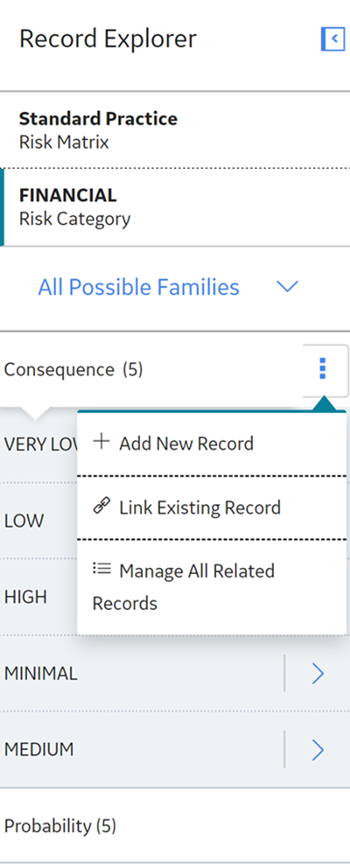Click the plus icon beside Add New Record

tap(101, 442)
